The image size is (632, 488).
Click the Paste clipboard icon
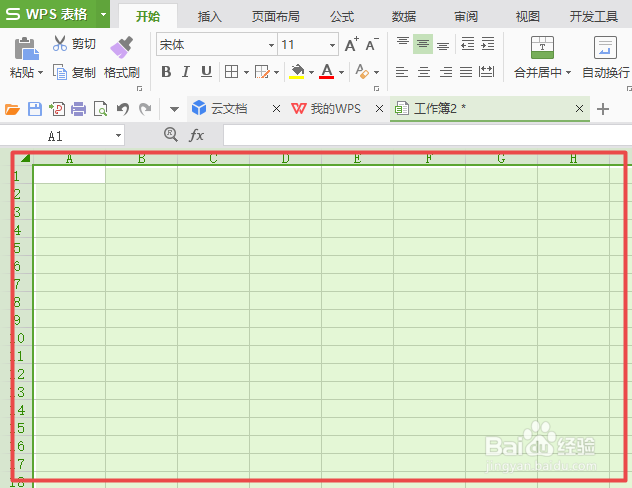coord(27,48)
